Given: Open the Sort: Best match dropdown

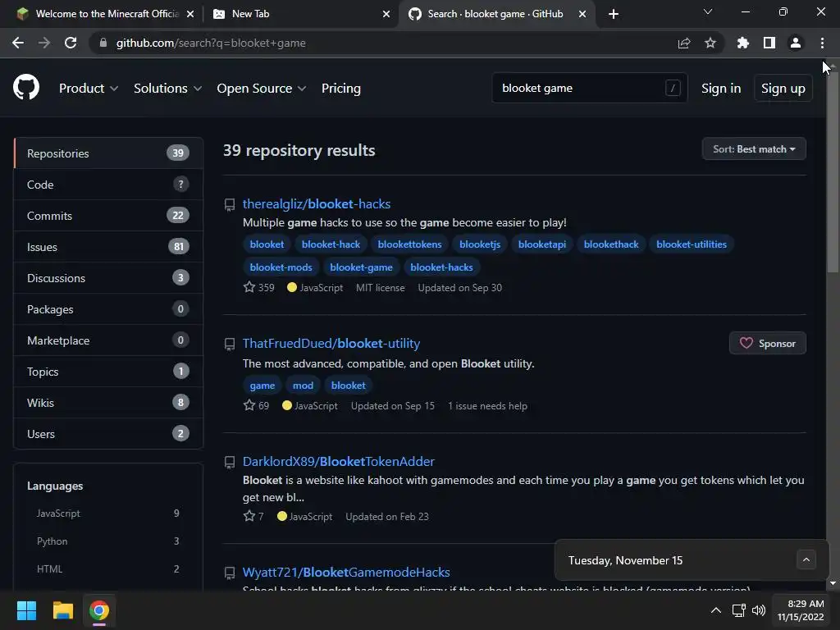Looking at the screenshot, I should [x=754, y=149].
